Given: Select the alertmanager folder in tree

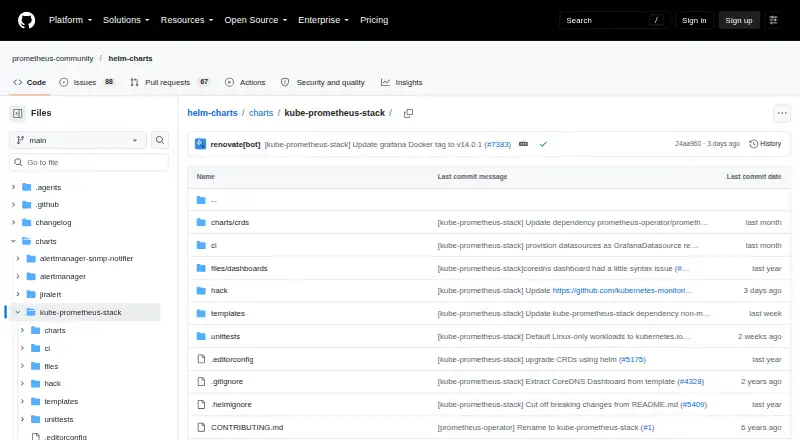Looking at the screenshot, I should [63, 277].
